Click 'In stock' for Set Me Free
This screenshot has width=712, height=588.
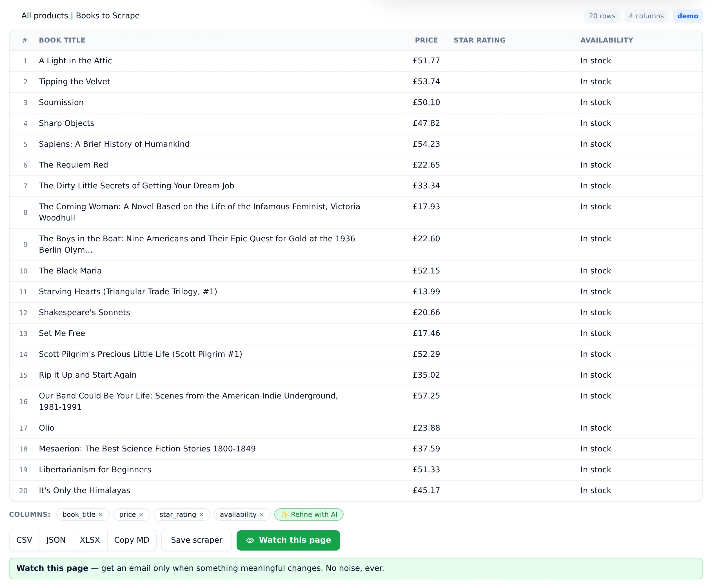(x=595, y=333)
